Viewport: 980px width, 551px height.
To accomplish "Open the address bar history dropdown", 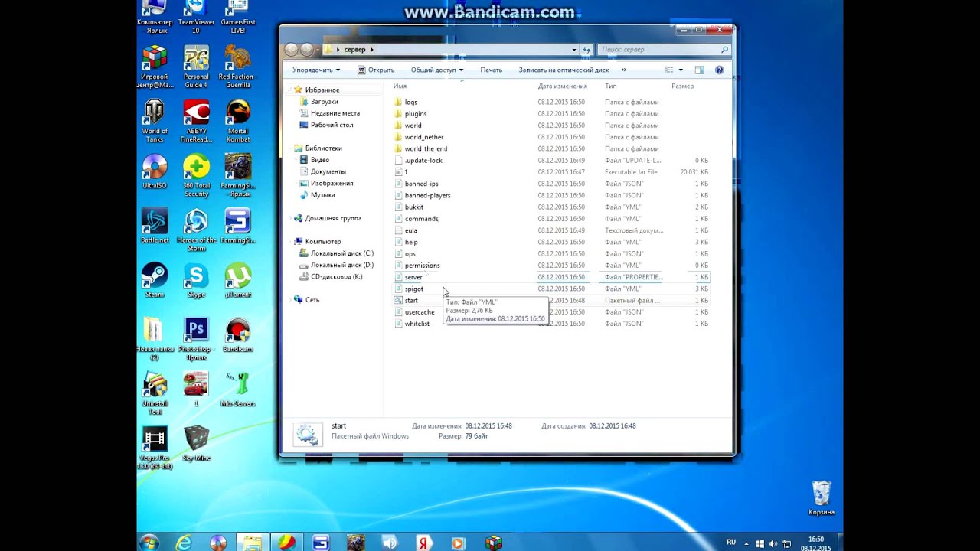I will click(x=574, y=50).
